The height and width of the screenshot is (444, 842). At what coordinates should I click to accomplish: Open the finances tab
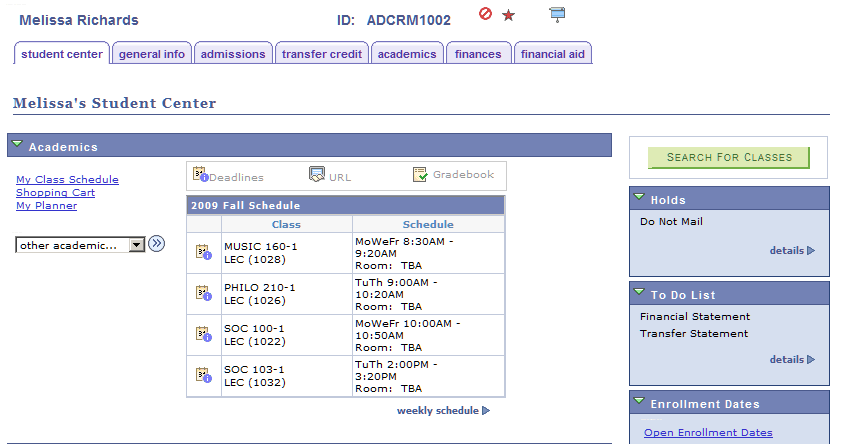coord(478,53)
